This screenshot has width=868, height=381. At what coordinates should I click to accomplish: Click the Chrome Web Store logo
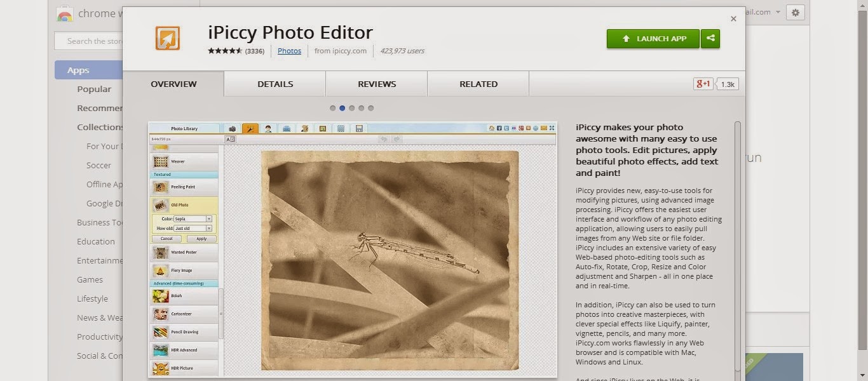(x=65, y=14)
